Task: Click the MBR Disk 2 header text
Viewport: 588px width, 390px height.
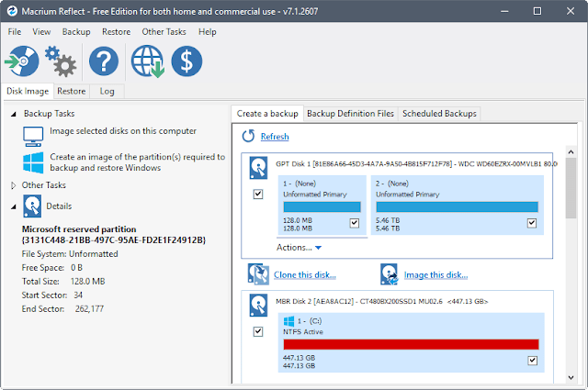Action: 382,301
